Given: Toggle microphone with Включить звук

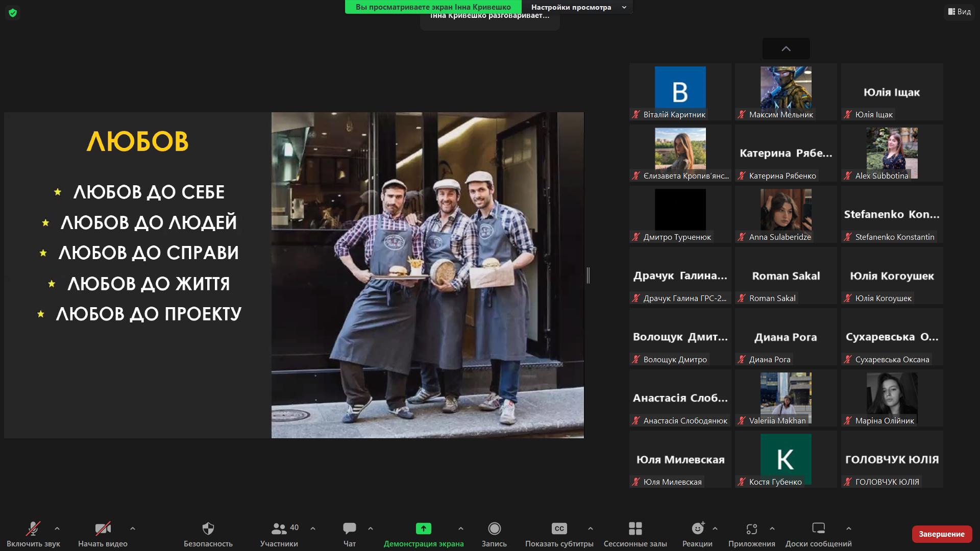Looking at the screenshot, I should click(33, 529).
